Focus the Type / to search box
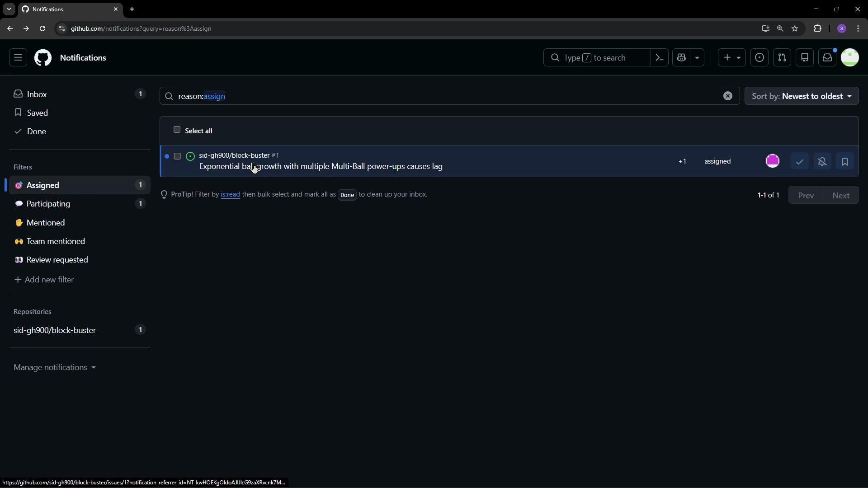Screen dimensions: 868x488 tap(597, 58)
